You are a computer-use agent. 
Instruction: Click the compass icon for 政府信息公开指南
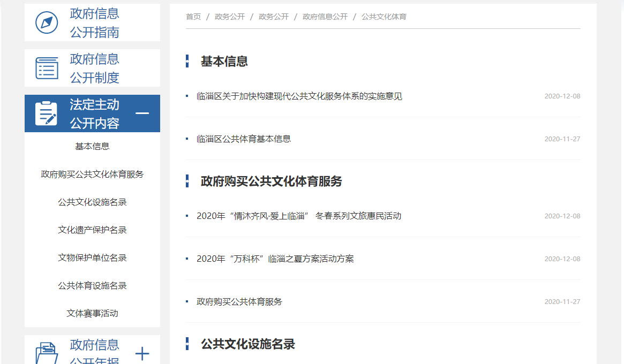tap(47, 22)
